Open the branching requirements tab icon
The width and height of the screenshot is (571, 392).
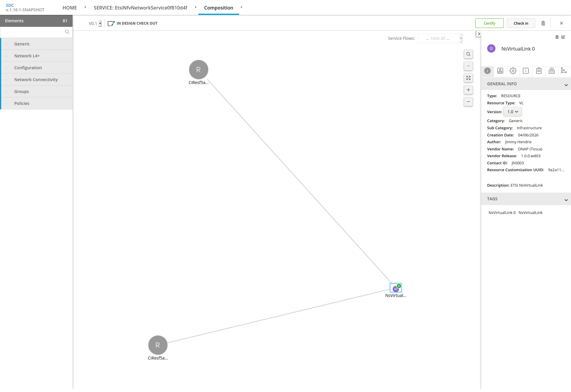pos(564,71)
